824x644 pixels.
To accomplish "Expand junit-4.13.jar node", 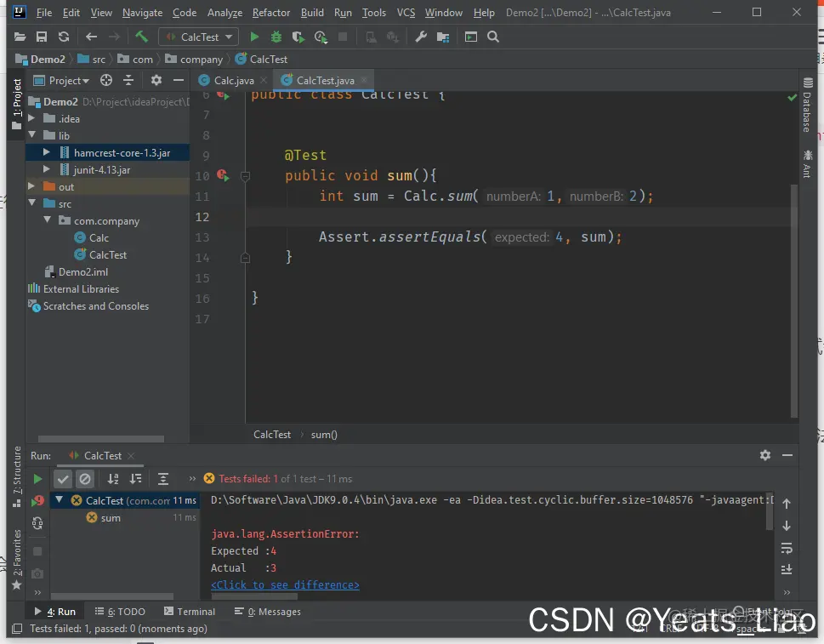I will click(x=47, y=169).
